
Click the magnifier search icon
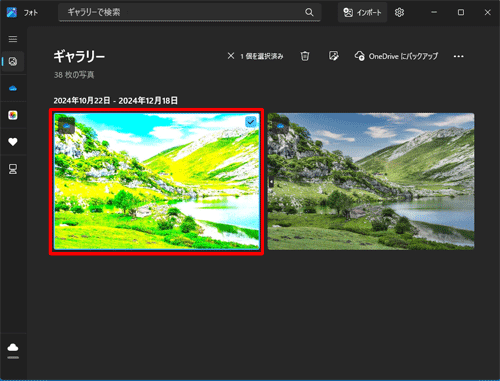[x=309, y=12]
